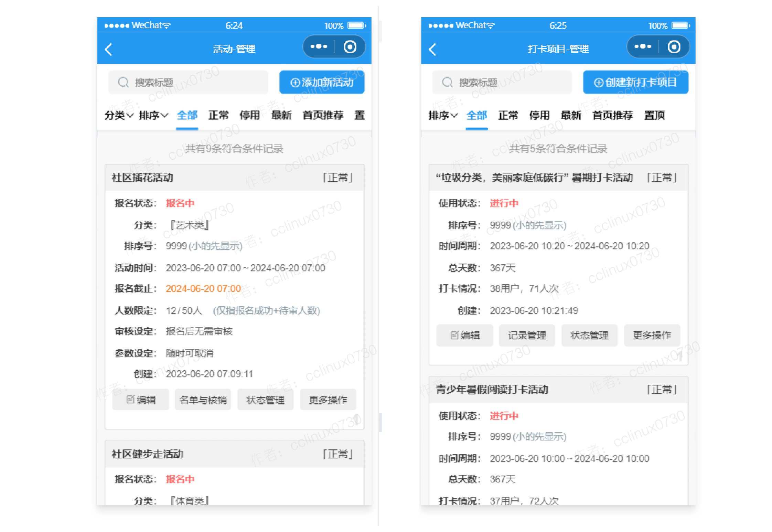Click 共有5条符合条件记录 text
This screenshot has width=772, height=532.
558,149
